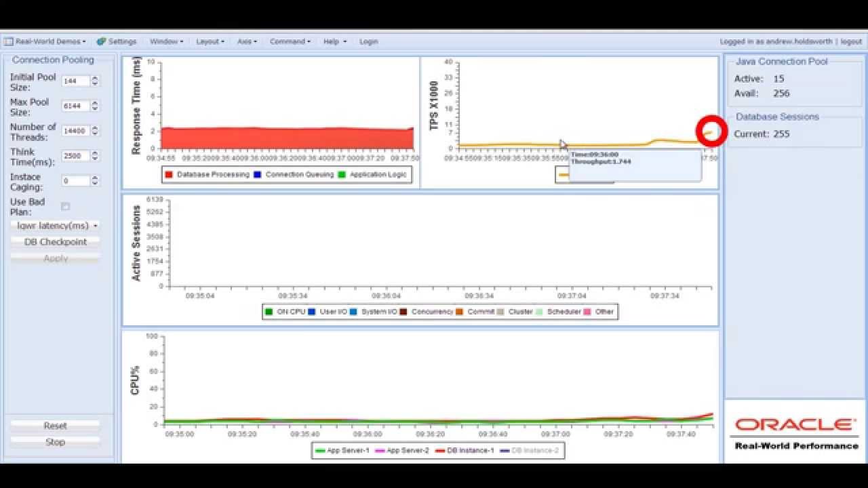
Task: Open the Command dropdown menu
Action: click(x=290, y=41)
